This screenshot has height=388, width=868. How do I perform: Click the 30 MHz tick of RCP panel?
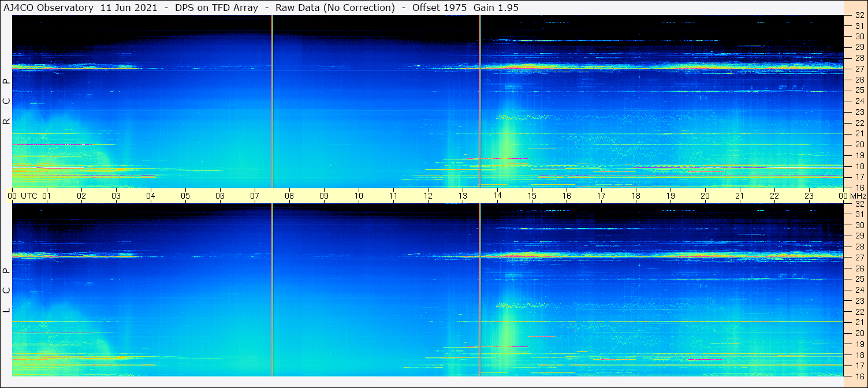click(859, 36)
